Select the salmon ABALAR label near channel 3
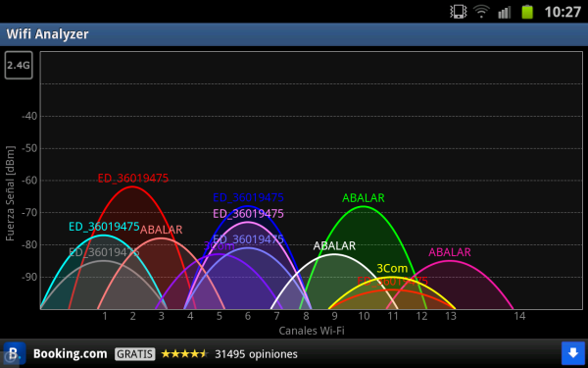This screenshot has height=368, width=588. [162, 230]
